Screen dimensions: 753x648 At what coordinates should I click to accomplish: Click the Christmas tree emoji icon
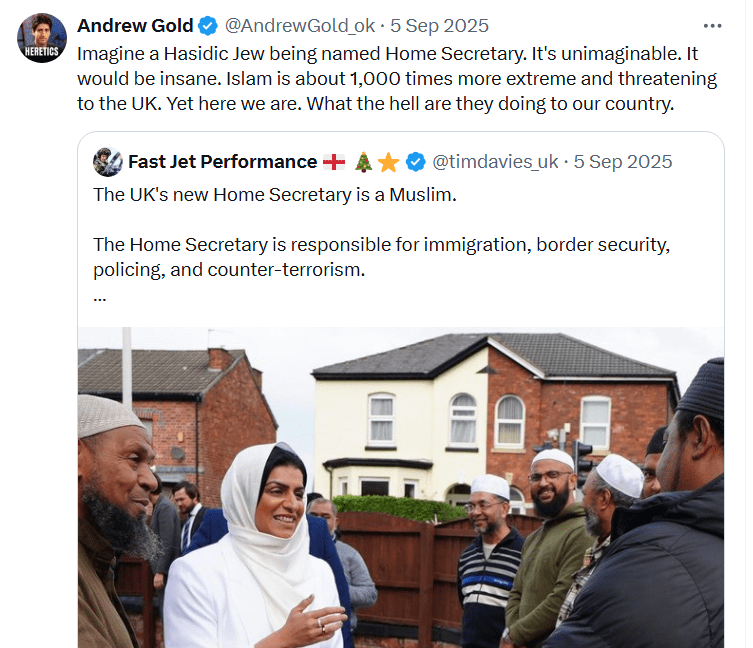(364, 162)
